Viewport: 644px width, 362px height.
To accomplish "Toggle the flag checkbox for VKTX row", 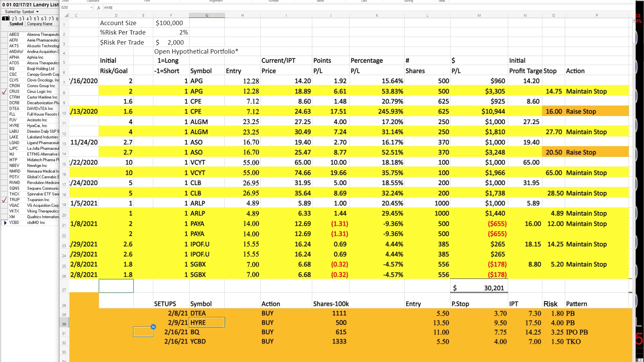I will [4, 211].
